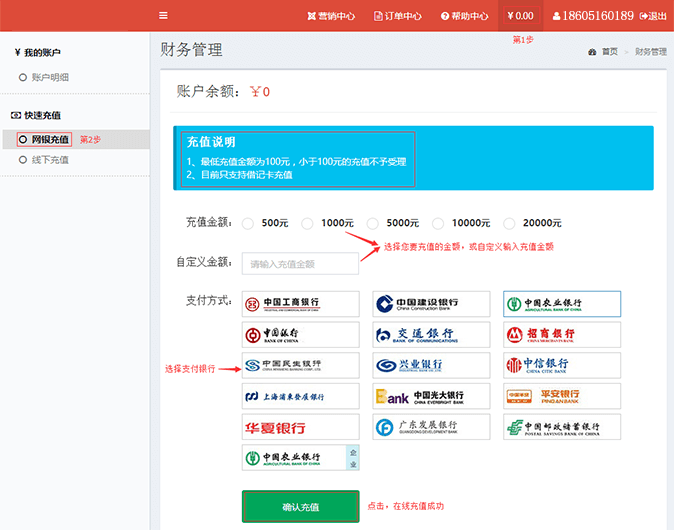Choose 中国工商银行 as payment bank

point(300,304)
